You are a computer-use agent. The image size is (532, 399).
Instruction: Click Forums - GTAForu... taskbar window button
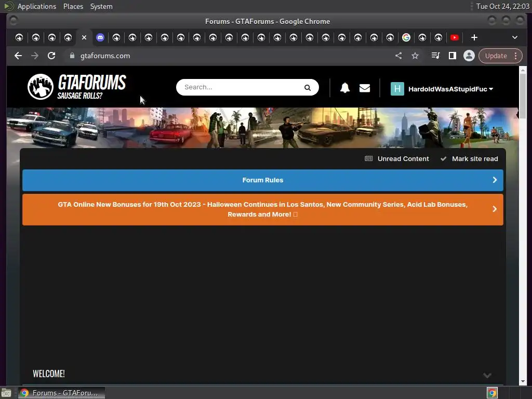coord(61,393)
